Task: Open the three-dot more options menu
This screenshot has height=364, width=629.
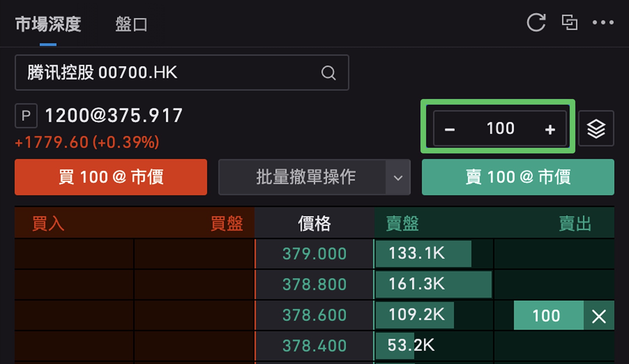Action: click(x=603, y=23)
